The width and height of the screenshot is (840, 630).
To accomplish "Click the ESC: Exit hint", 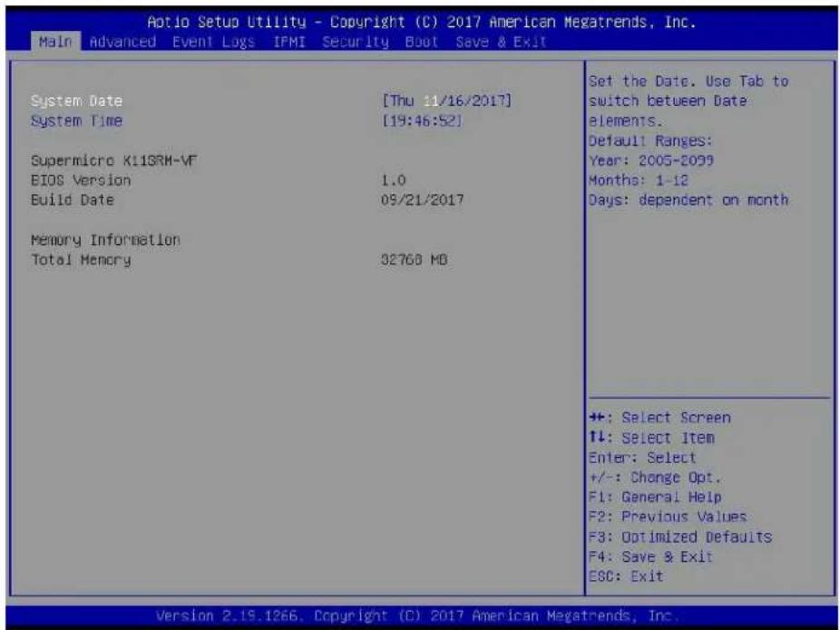I will coord(626,577).
